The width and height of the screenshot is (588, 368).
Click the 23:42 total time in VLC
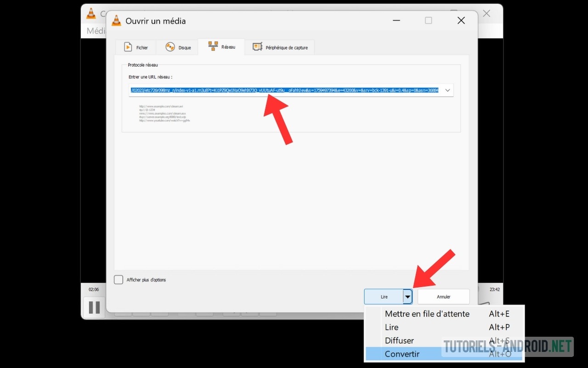point(495,289)
